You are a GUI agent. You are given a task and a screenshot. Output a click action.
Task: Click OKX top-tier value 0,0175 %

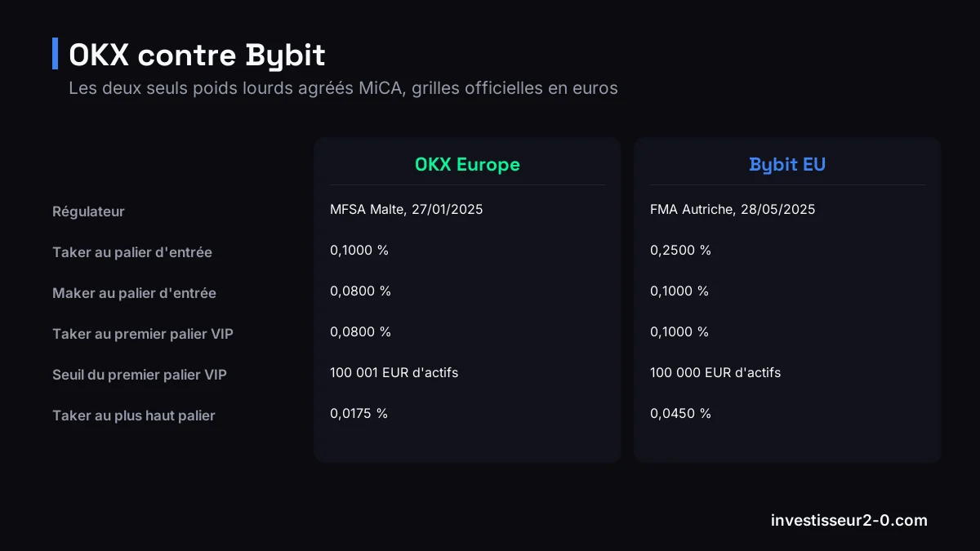[x=359, y=414]
